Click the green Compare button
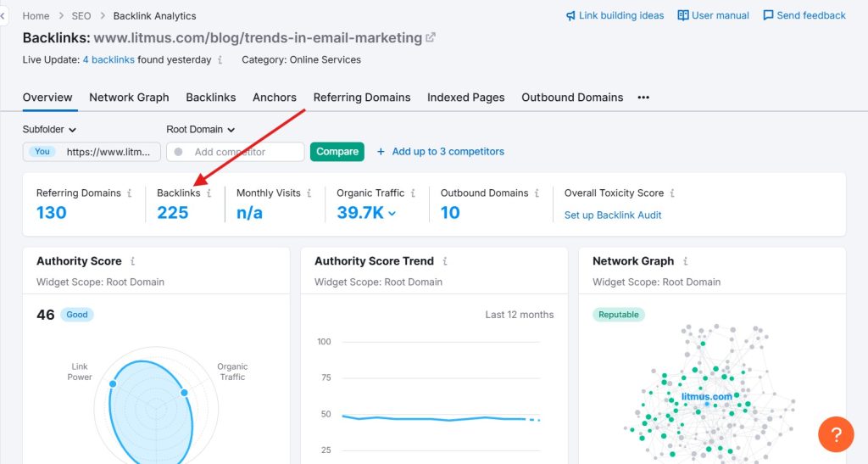Image resolution: width=868 pixels, height=464 pixels. pos(337,152)
